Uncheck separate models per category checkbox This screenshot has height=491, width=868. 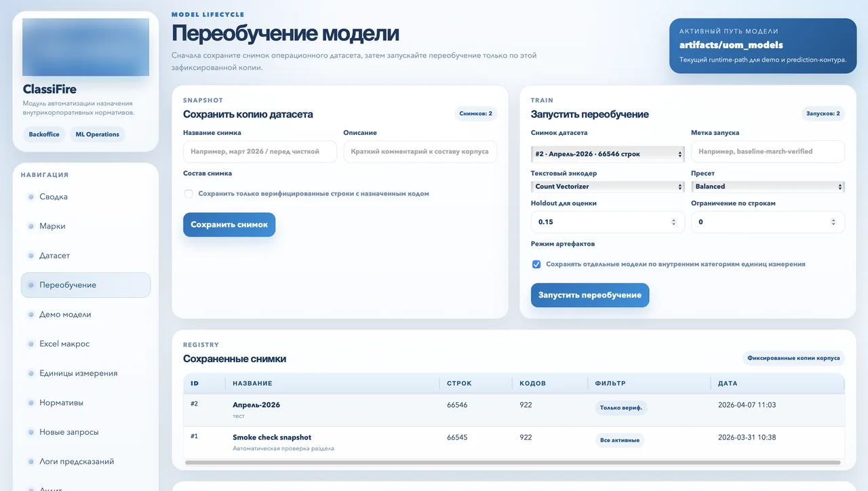536,264
